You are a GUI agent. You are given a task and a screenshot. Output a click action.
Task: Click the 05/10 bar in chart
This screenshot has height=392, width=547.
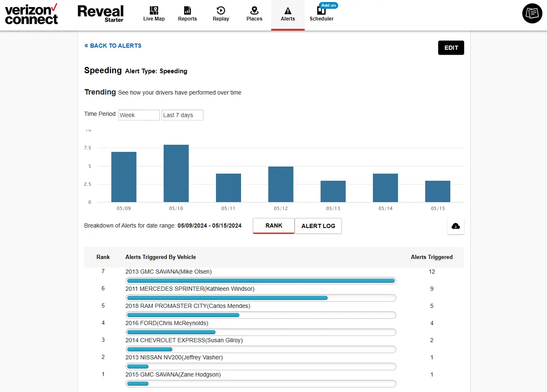point(176,174)
